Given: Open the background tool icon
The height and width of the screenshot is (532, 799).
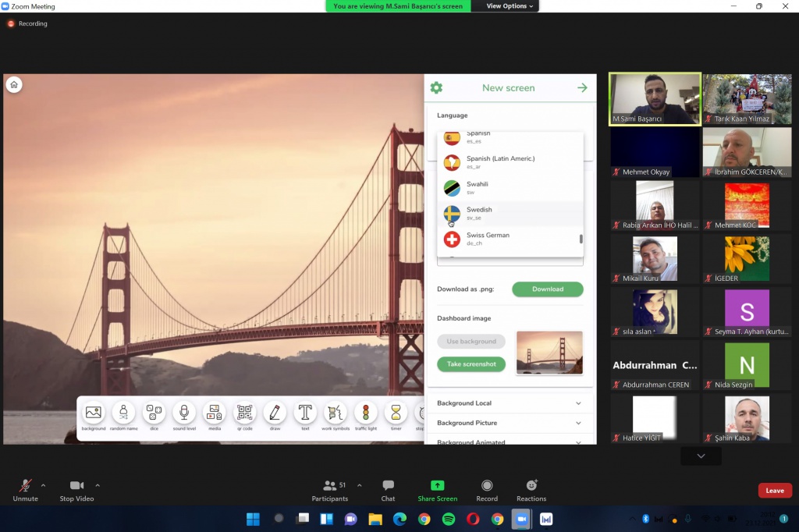Looking at the screenshot, I should [x=94, y=413].
